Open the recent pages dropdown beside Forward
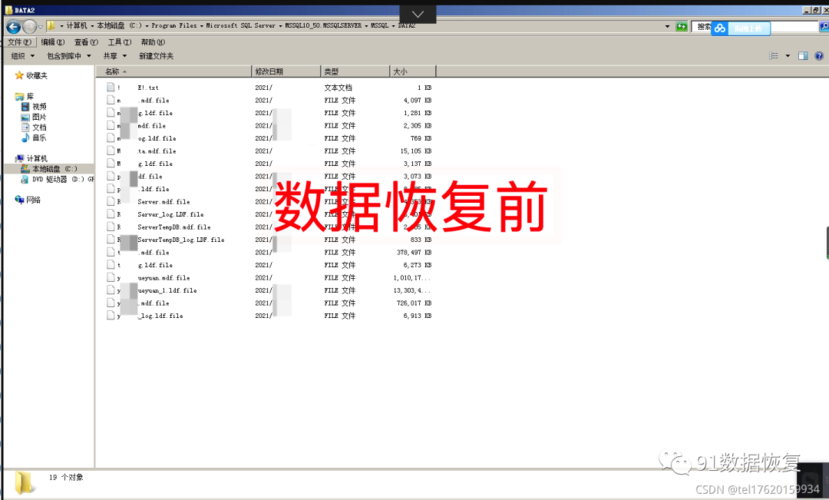829x500 pixels. tap(41, 26)
